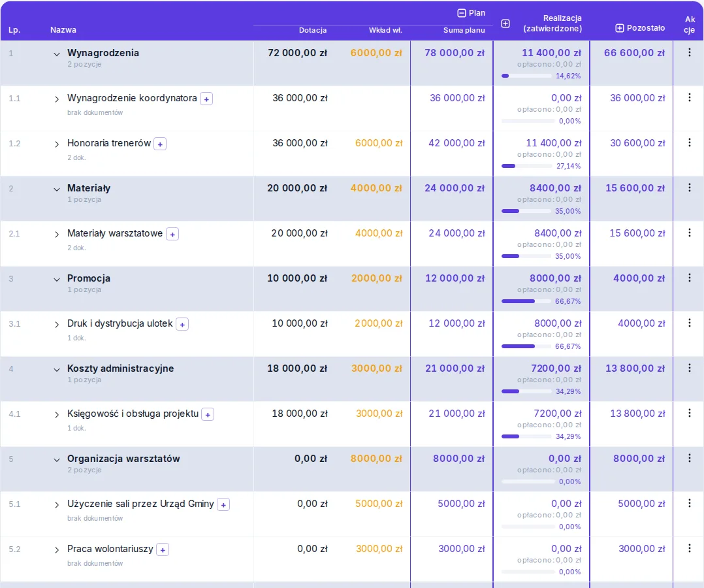Click Materiały realized amount 8400,00 zł
The width and height of the screenshot is (704, 588).
point(555,188)
